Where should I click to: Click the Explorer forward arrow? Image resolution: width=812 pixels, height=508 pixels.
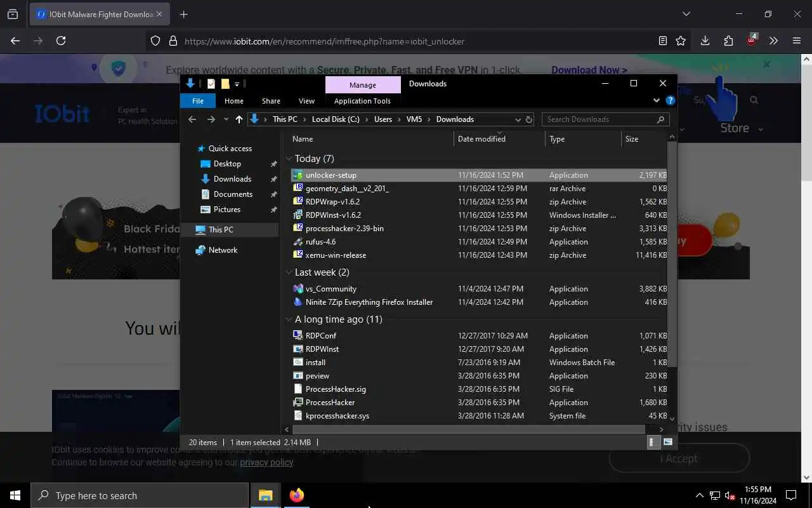[x=211, y=119]
